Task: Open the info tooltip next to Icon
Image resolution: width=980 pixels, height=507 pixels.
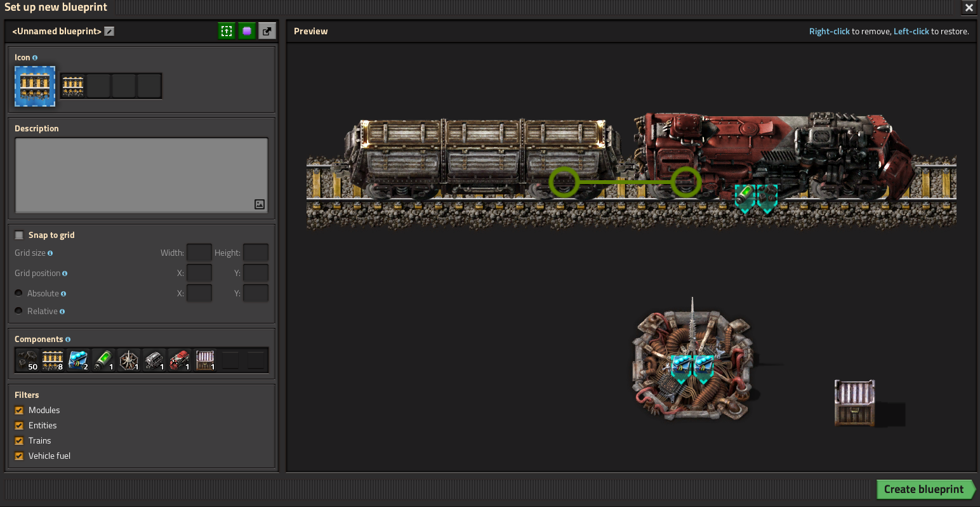Action: click(35, 58)
